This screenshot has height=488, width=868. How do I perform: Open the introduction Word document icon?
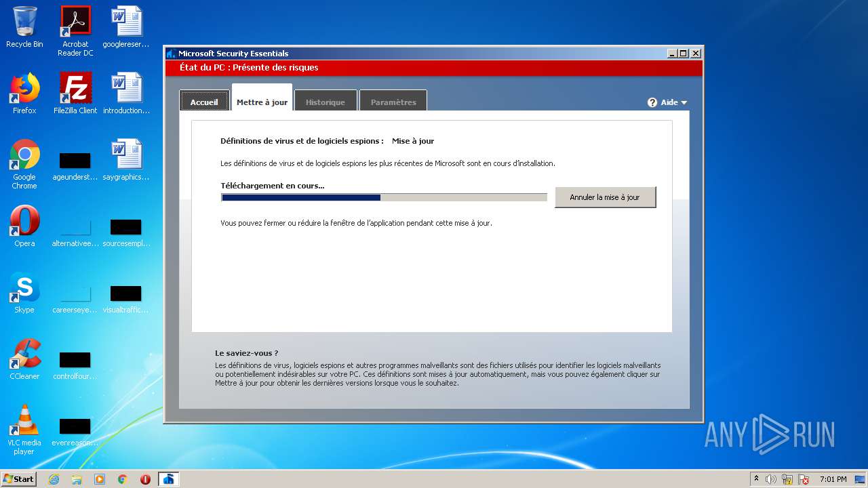[126, 94]
